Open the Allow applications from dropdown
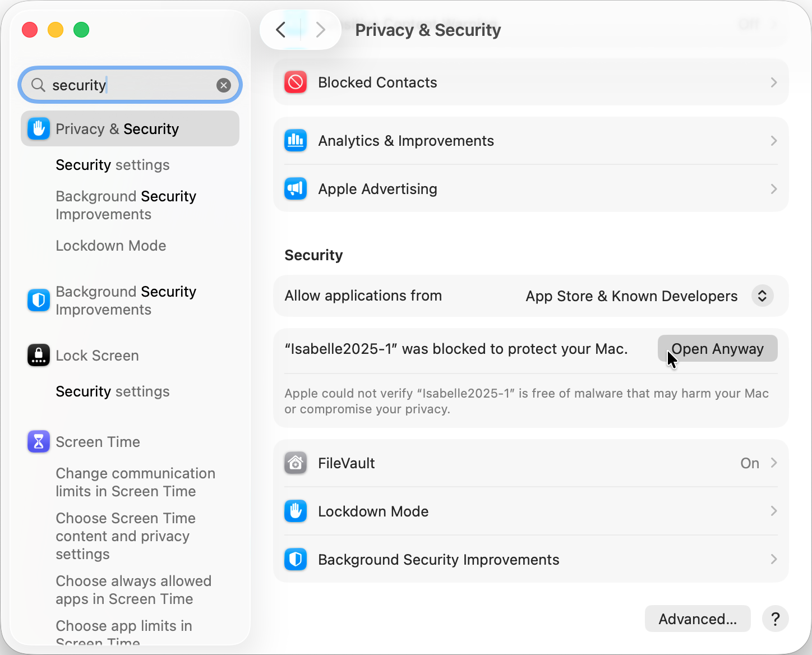Screen dimensions: 812x655 tap(762, 296)
